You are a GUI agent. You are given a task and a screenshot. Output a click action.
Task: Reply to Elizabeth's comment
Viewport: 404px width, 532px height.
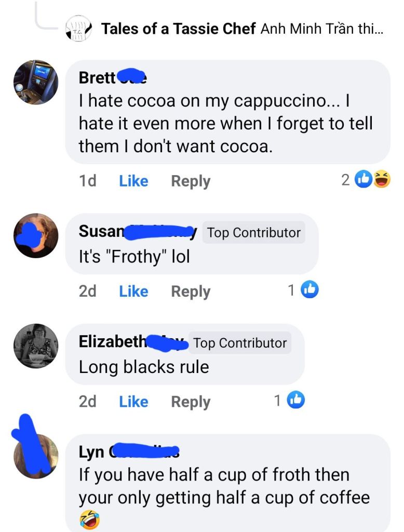[x=191, y=402]
